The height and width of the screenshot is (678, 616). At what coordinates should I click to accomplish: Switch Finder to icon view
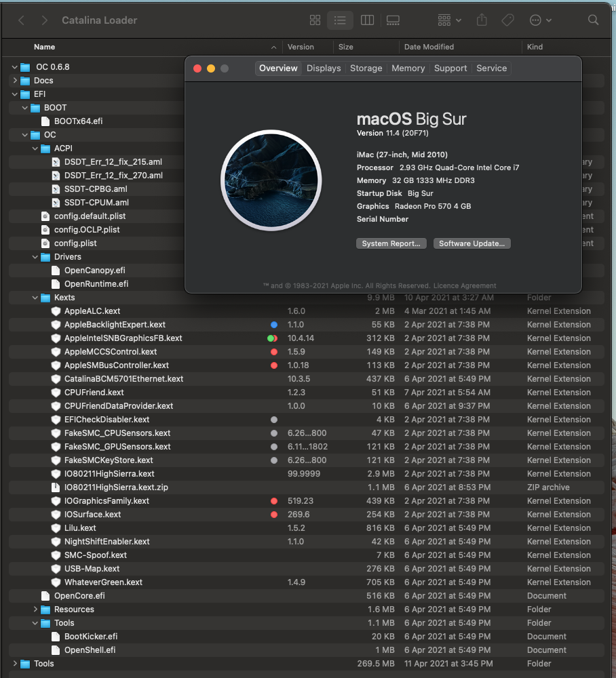315,20
